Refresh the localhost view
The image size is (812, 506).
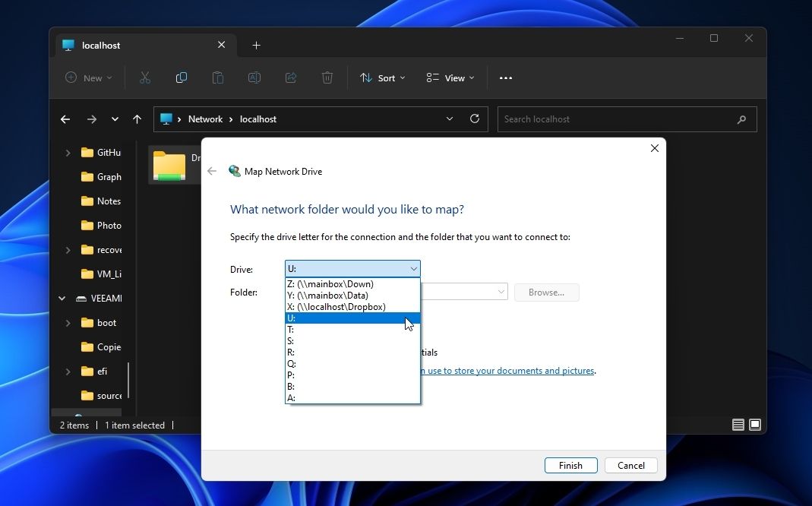pyautogui.click(x=474, y=119)
